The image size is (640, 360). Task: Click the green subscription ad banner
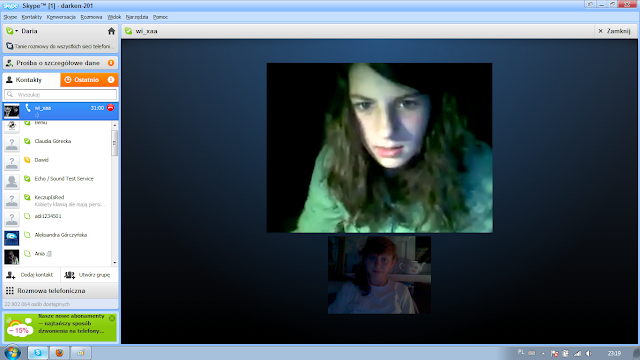[60, 327]
